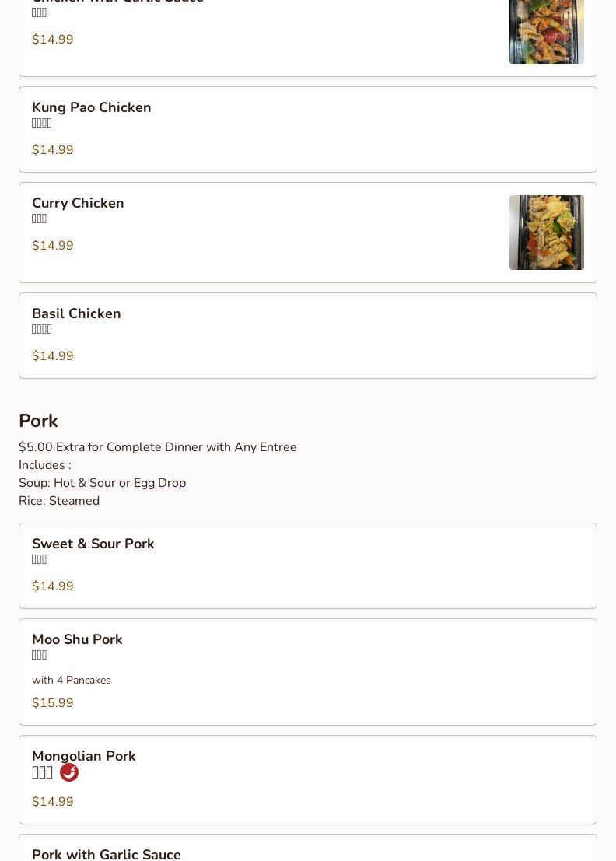
Task: Click the spicy chili icon on Mongolian Pork
Action: (x=69, y=772)
